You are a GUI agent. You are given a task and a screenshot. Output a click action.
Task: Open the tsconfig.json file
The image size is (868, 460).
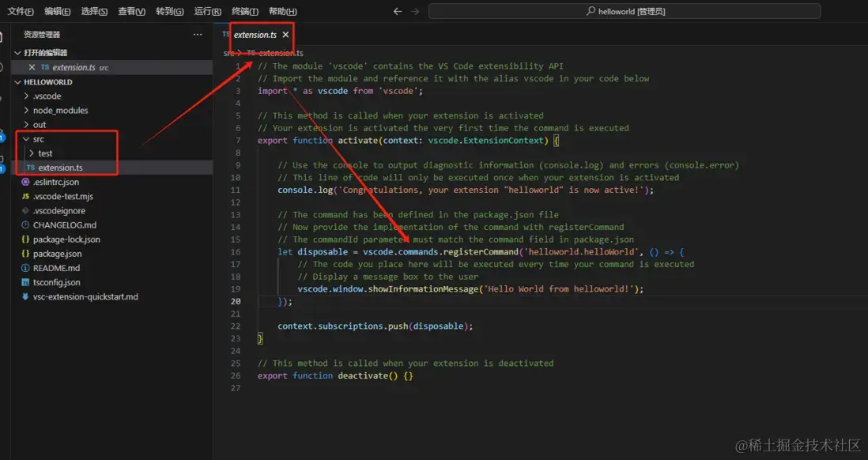tap(111, 282)
